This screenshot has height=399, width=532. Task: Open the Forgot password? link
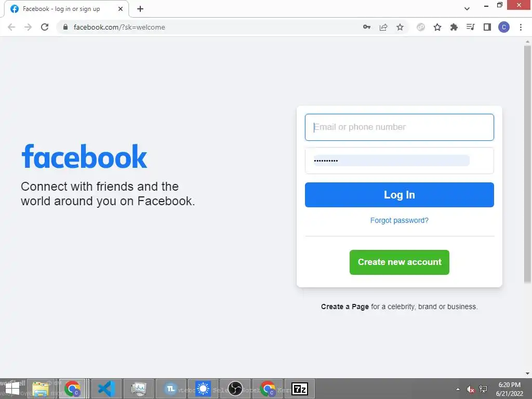pos(400,220)
